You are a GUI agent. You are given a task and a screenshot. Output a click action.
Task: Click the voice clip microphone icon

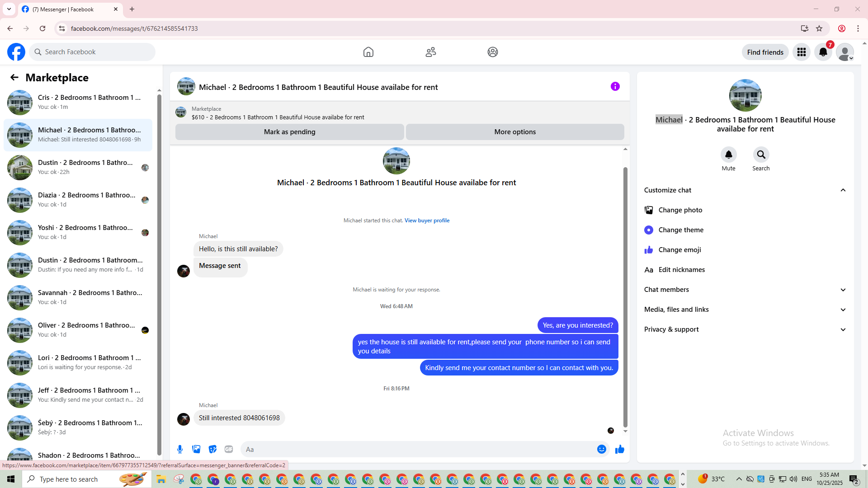click(x=180, y=449)
